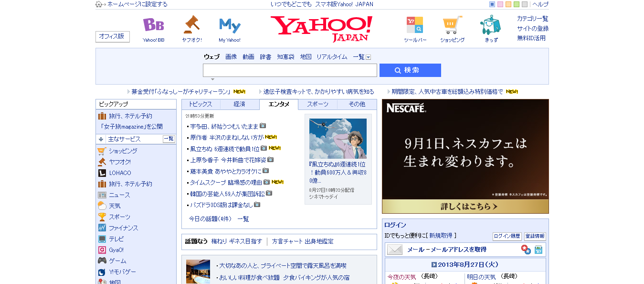644x284 pixels.
Task: Click the camera icon next to 宇多田 headline
Action: point(263,126)
